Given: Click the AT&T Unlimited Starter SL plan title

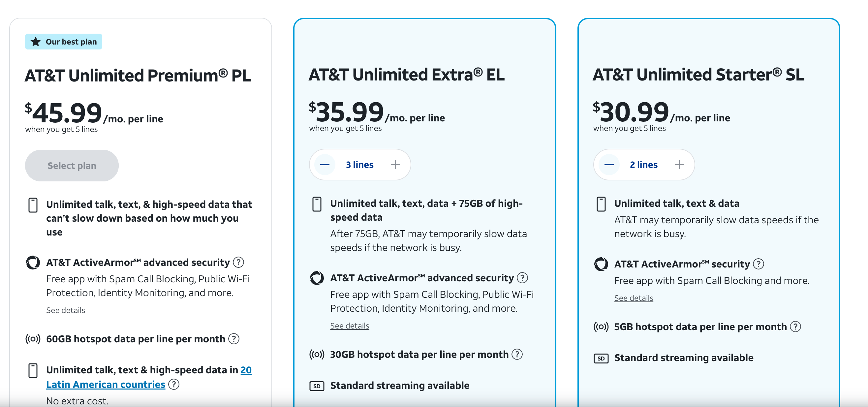Looking at the screenshot, I should click(698, 75).
